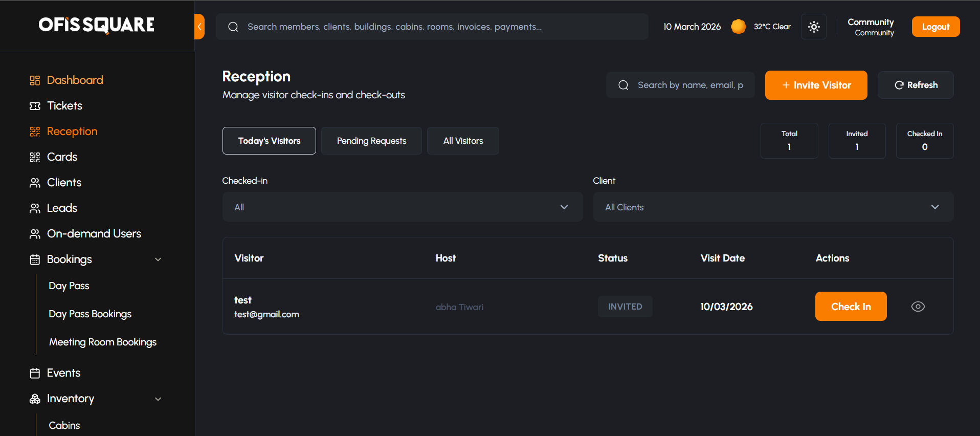Click the Clients people icon
The height and width of the screenshot is (436, 980).
(35, 183)
